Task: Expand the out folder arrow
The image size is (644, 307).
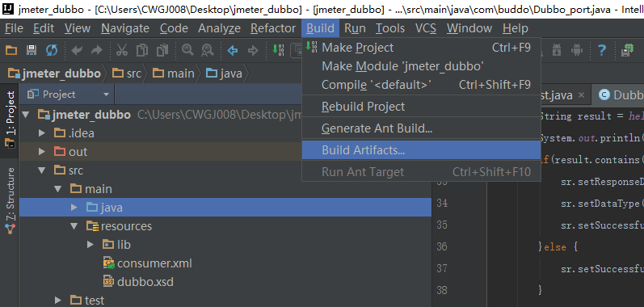Action: (x=41, y=151)
